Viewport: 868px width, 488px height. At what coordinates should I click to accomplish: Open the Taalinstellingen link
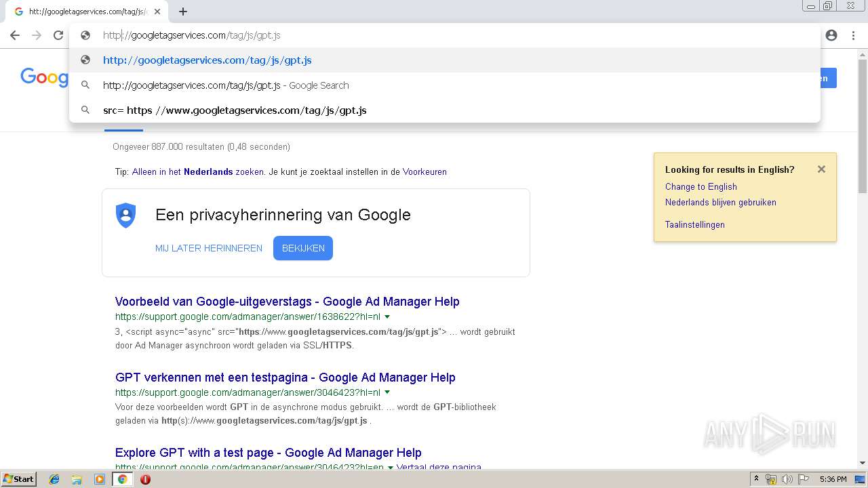(695, 225)
